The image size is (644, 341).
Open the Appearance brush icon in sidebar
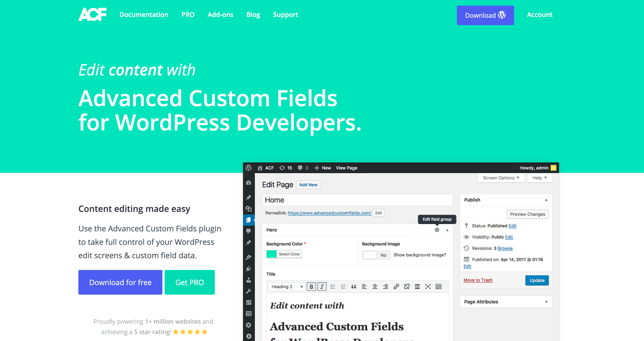coord(249,257)
